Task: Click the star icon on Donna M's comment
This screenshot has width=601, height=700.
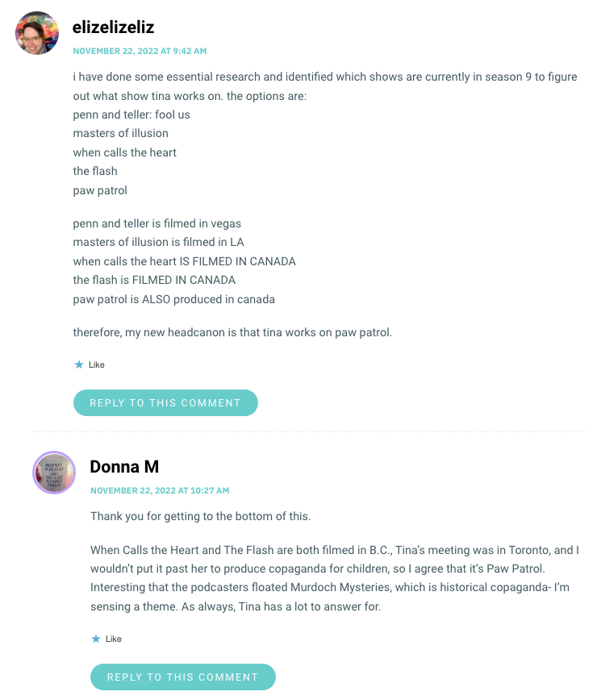Action: point(96,639)
